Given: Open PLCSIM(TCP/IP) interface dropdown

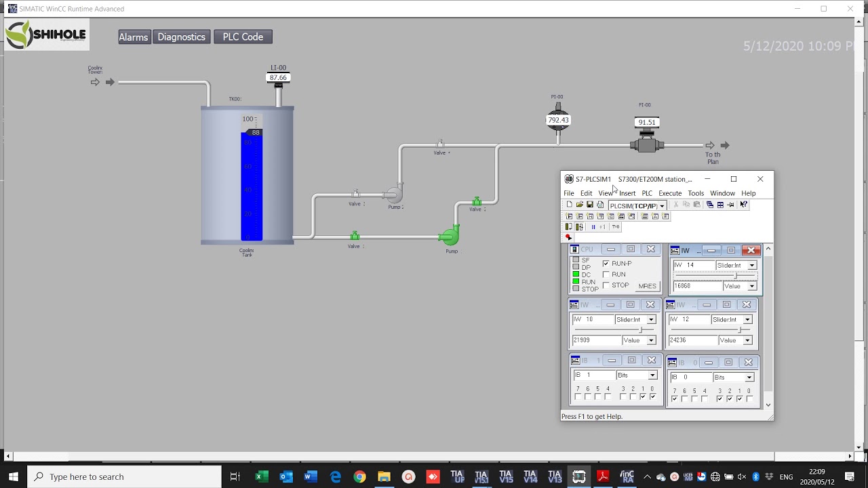Looking at the screenshot, I should (662, 205).
